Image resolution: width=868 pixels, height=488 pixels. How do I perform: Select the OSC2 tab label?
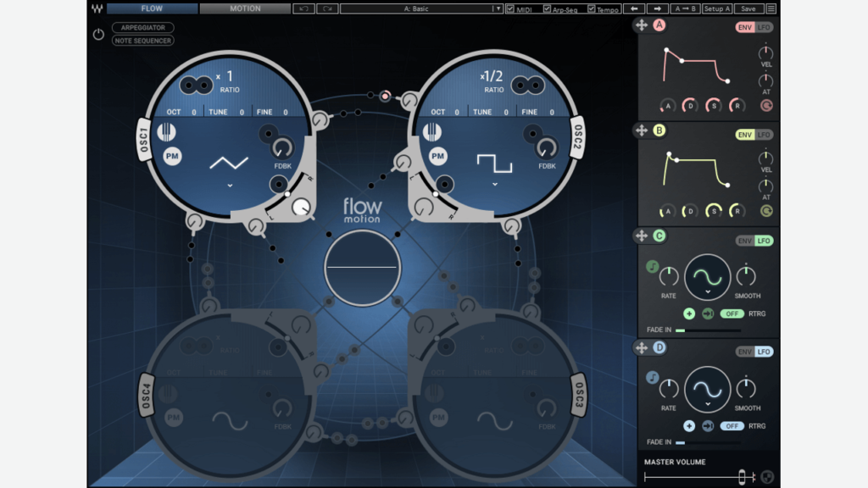(577, 137)
